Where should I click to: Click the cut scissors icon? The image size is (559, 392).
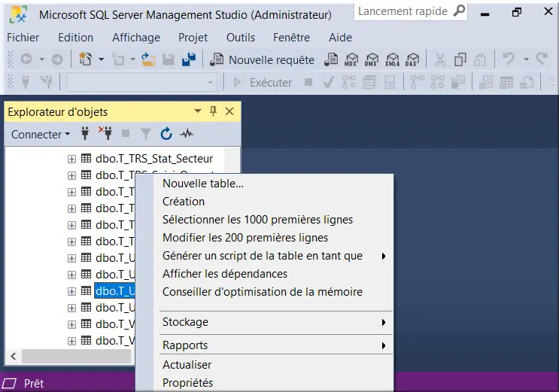tap(440, 59)
